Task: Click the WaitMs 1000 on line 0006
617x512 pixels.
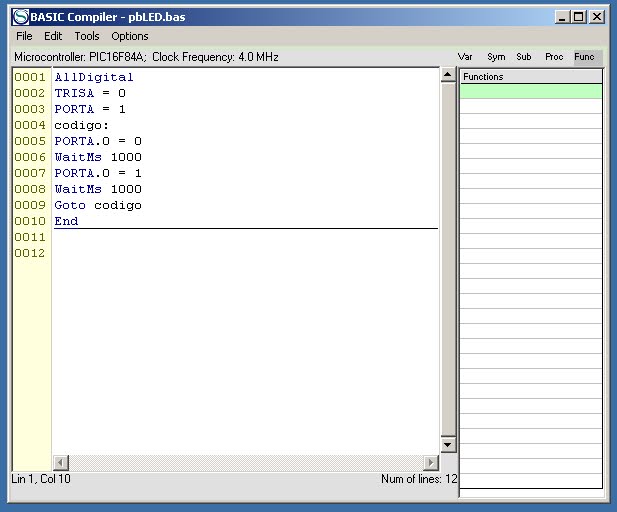Action: point(98,157)
